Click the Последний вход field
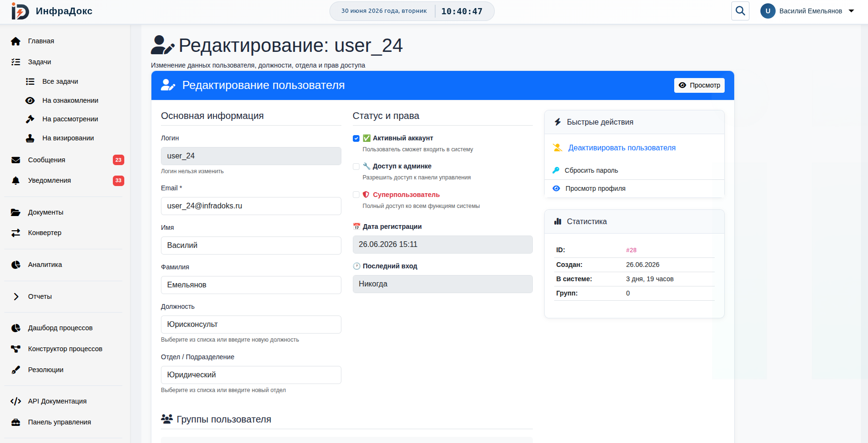Image resolution: width=868 pixels, height=443 pixels. click(442, 284)
